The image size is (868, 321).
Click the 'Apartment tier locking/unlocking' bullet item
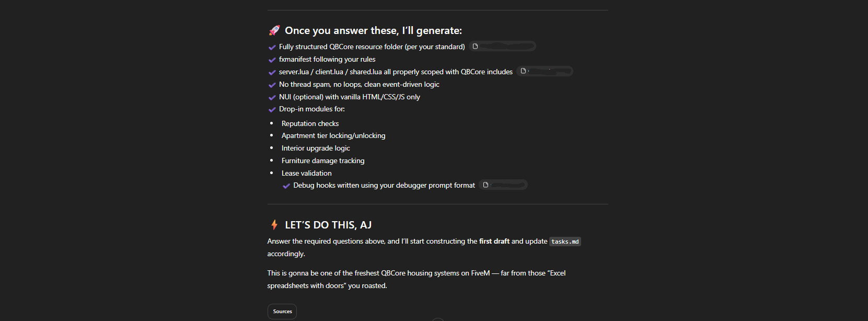click(x=333, y=136)
